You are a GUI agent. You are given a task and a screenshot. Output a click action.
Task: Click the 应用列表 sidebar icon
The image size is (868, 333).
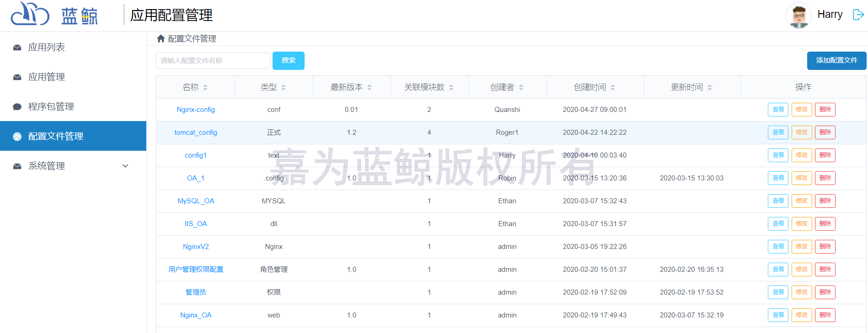point(17,48)
